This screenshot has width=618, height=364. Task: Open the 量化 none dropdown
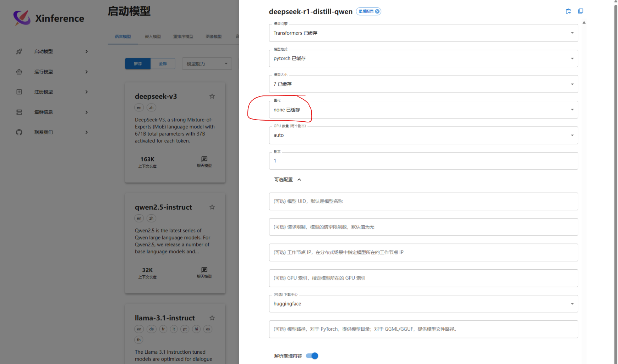click(x=423, y=110)
